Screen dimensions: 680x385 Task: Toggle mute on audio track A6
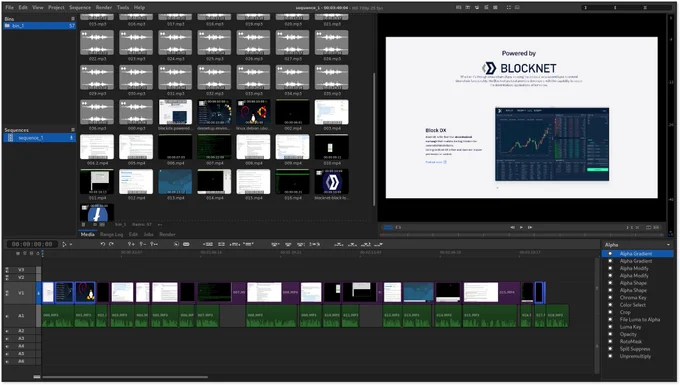click(7, 362)
